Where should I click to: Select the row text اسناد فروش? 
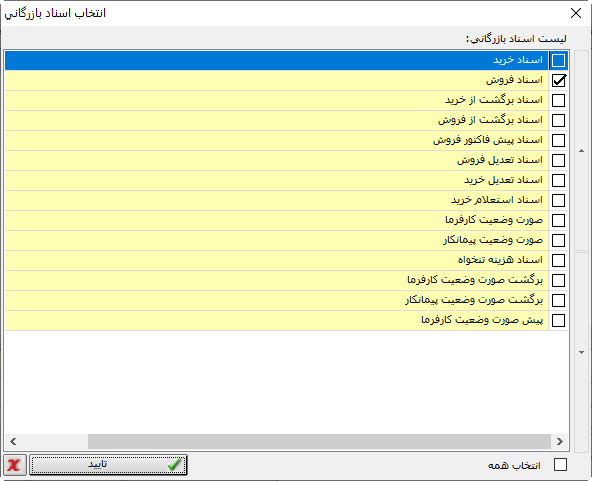click(x=514, y=80)
